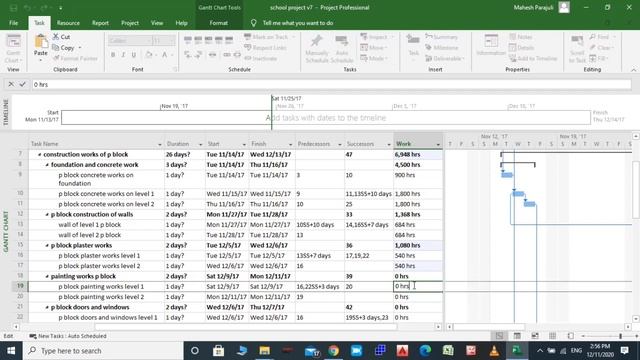This screenshot has width=640, height=360.
Task: Click Mark on Track button
Action: (269, 37)
